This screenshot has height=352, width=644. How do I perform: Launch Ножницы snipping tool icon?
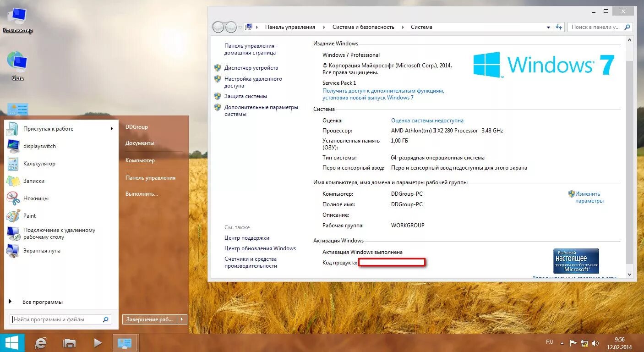pos(12,198)
